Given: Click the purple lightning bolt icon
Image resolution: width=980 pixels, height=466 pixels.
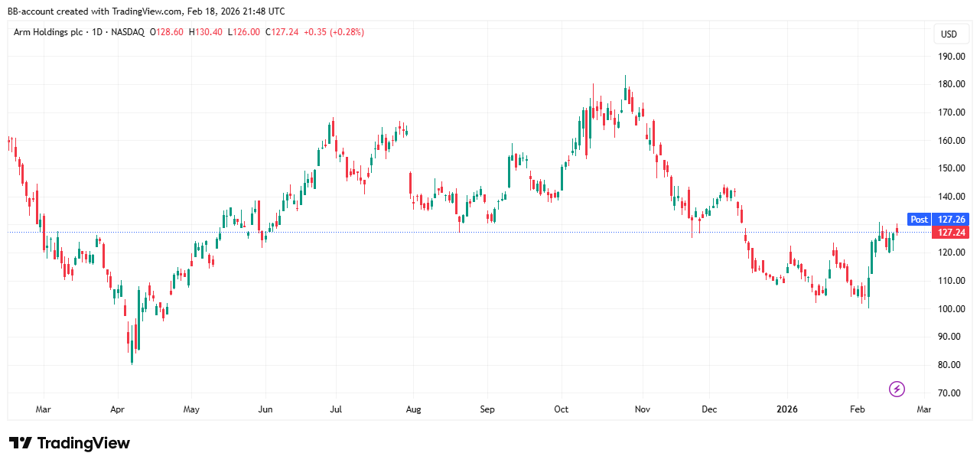Looking at the screenshot, I should click(x=897, y=389).
